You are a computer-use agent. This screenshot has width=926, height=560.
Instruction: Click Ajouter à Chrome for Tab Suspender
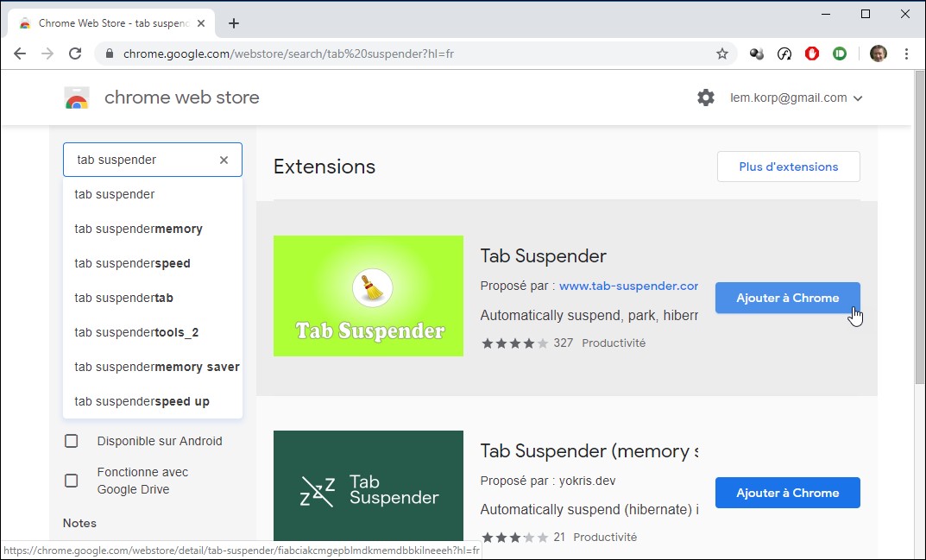click(x=787, y=298)
